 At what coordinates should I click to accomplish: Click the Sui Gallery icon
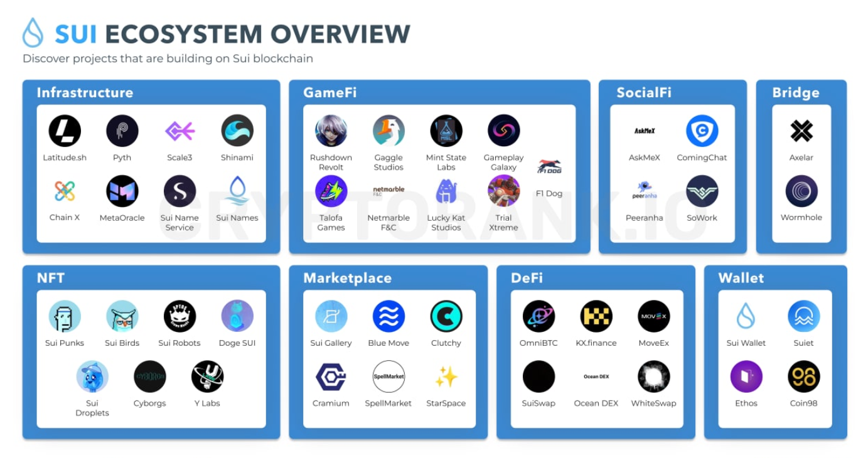tap(331, 316)
